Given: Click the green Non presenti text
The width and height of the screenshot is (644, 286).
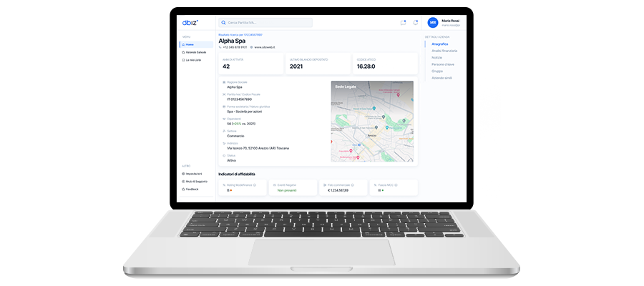Looking at the screenshot, I should point(287,190).
